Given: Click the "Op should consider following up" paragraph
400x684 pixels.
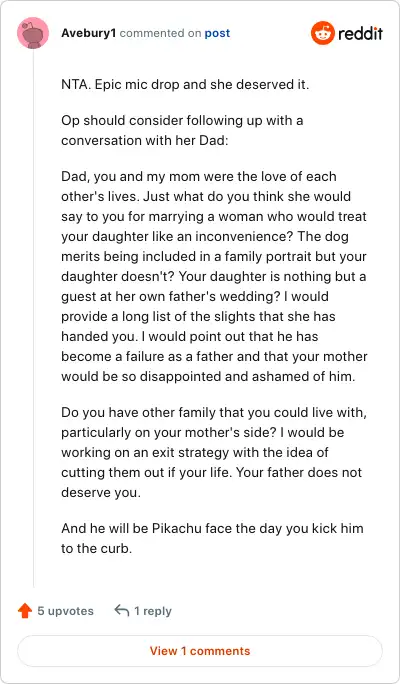Looking at the screenshot, I should pos(182,130).
